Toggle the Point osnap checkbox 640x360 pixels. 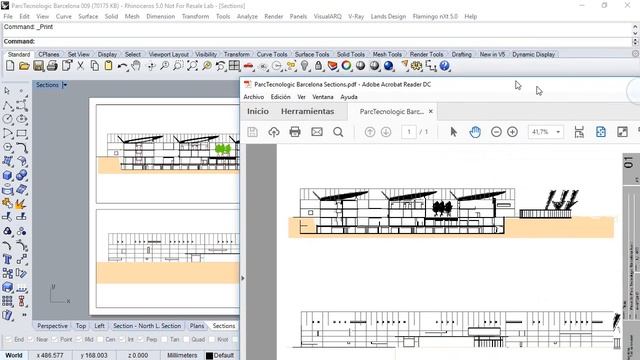coord(54,339)
